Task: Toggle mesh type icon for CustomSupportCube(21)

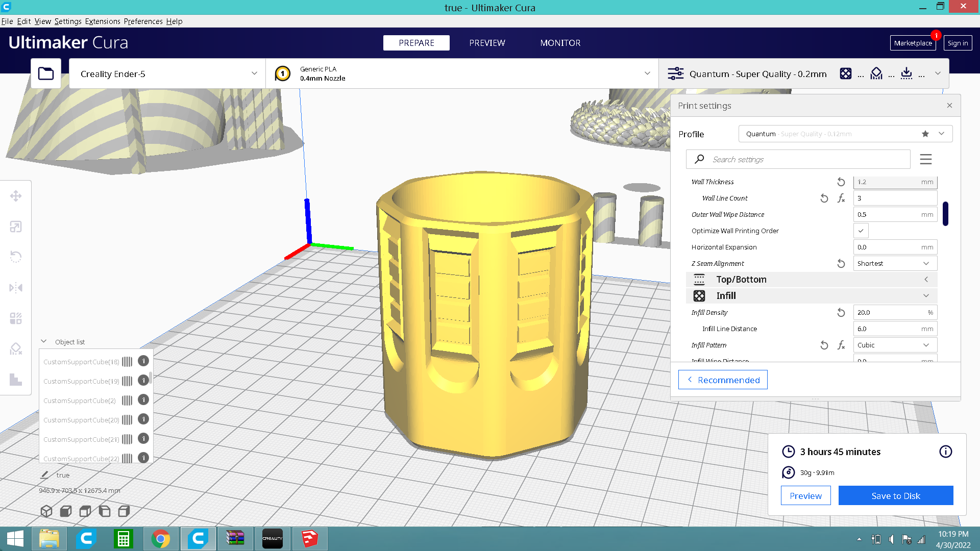Action: (x=127, y=439)
